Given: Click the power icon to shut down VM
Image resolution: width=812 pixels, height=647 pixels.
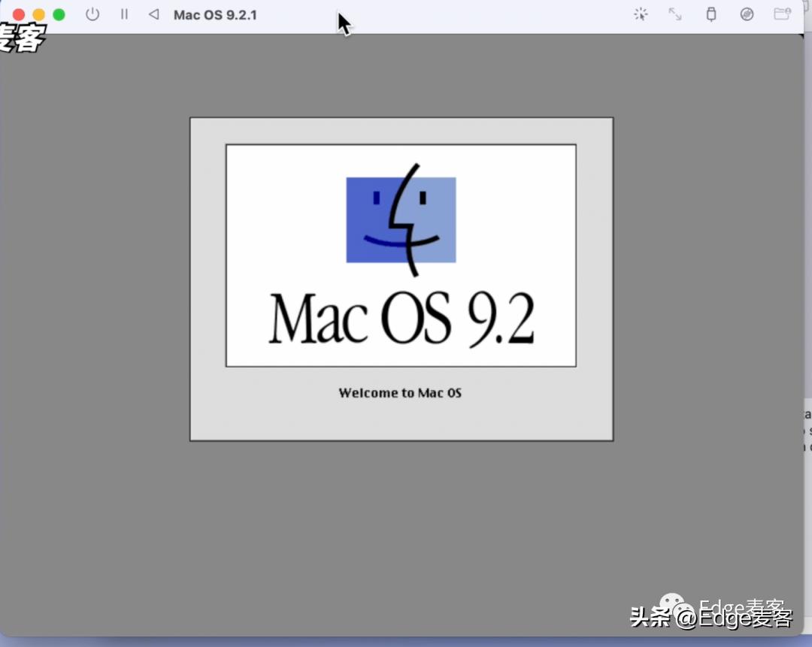Looking at the screenshot, I should [x=92, y=14].
